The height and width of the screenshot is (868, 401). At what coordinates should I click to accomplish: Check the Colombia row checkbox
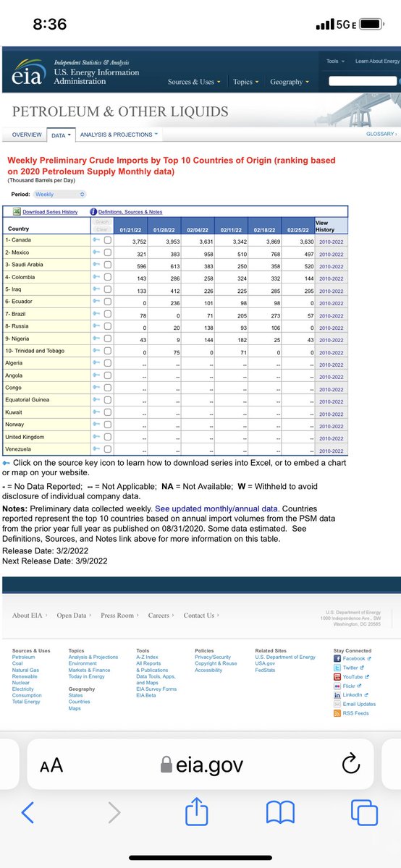(107, 277)
